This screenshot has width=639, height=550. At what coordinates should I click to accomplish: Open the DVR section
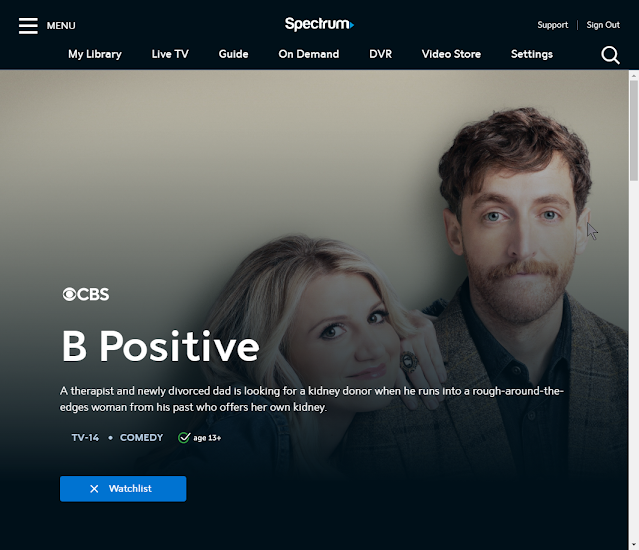click(x=381, y=54)
